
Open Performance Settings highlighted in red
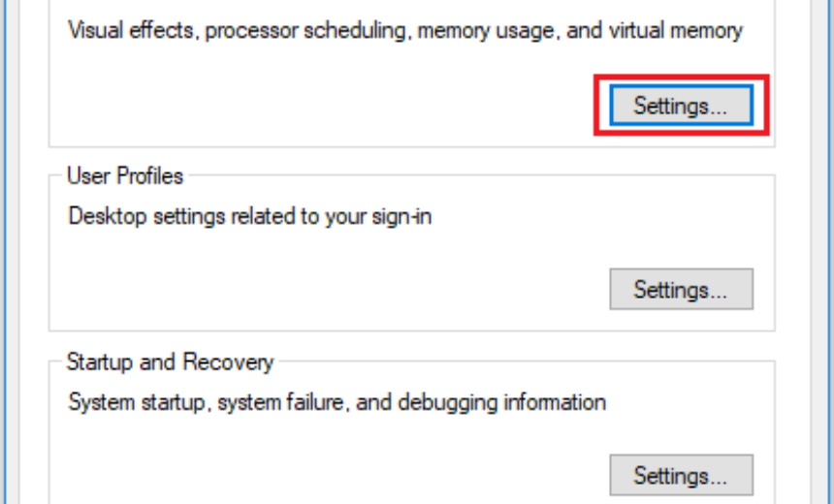680,106
